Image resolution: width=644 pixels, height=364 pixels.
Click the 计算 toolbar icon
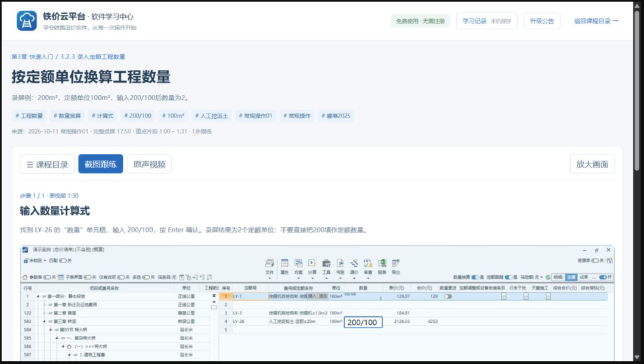tap(312, 263)
